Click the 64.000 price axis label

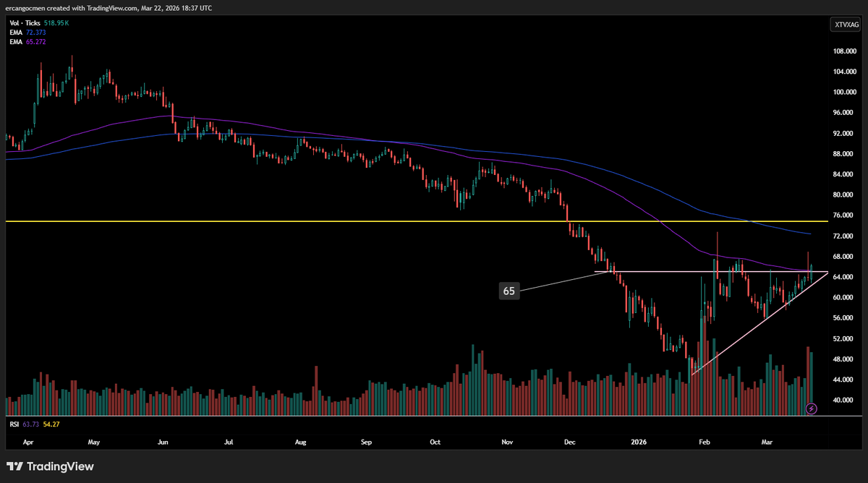[x=843, y=277]
